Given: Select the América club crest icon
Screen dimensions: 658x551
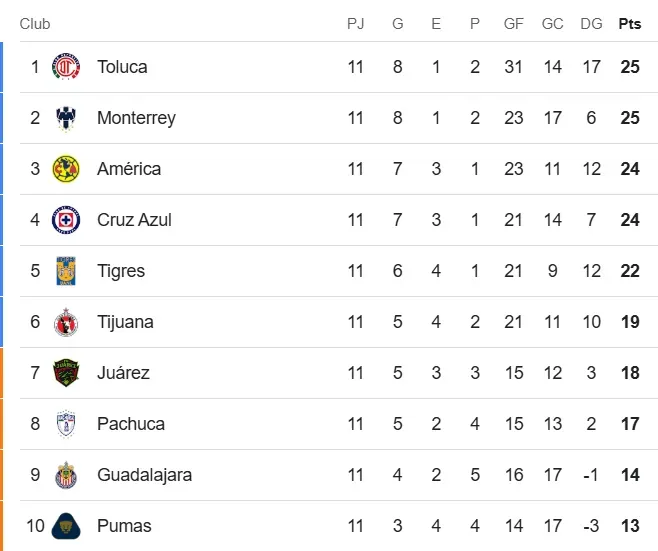Looking at the screenshot, I should pyautogui.click(x=66, y=169).
